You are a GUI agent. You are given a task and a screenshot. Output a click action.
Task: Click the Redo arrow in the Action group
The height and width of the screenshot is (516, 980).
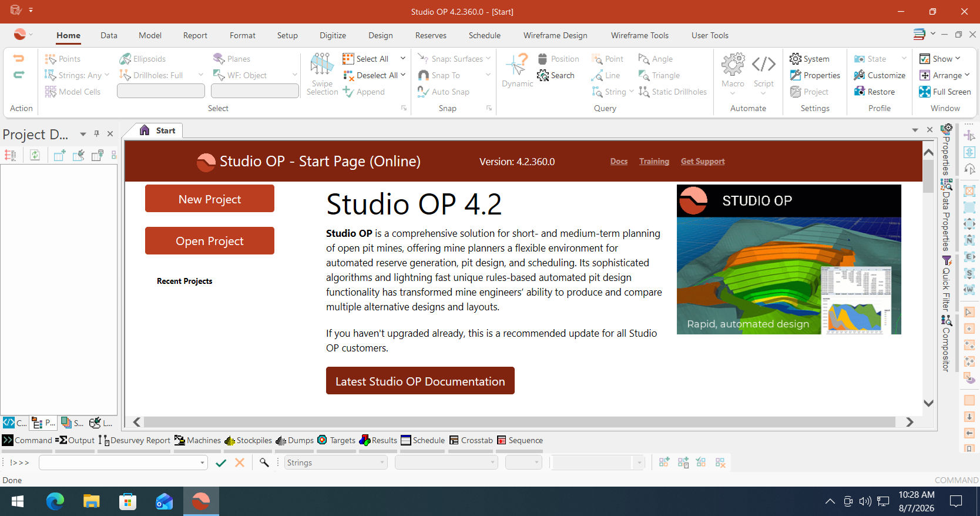click(19, 75)
